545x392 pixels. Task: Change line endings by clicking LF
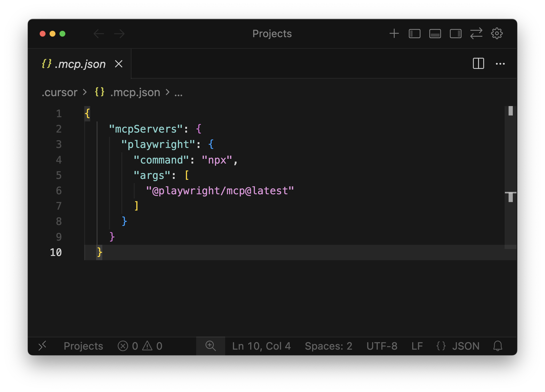click(417, 346)
